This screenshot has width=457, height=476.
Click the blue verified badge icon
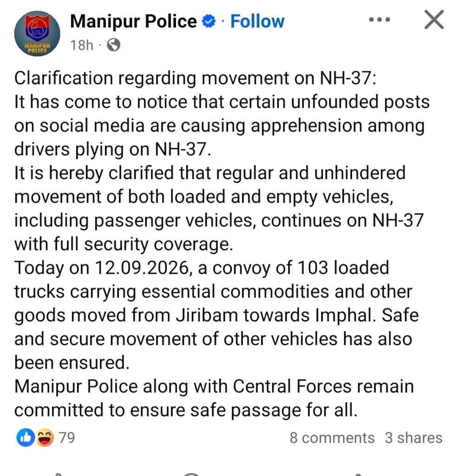click(209, 21)
